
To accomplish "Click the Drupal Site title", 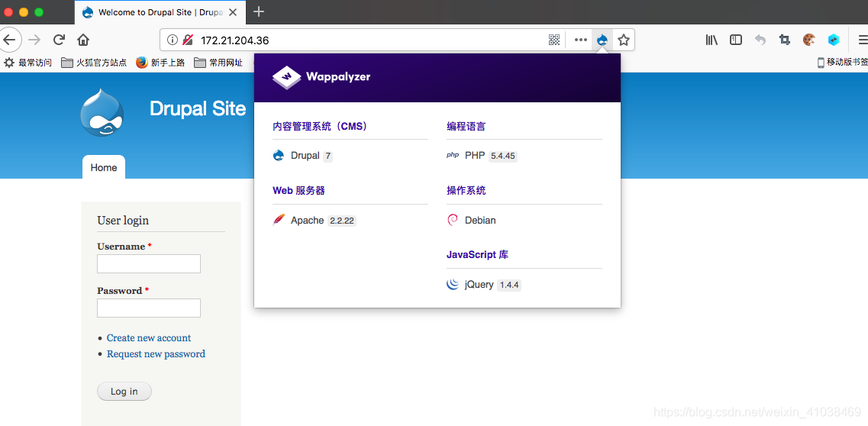I will point(198,108).
